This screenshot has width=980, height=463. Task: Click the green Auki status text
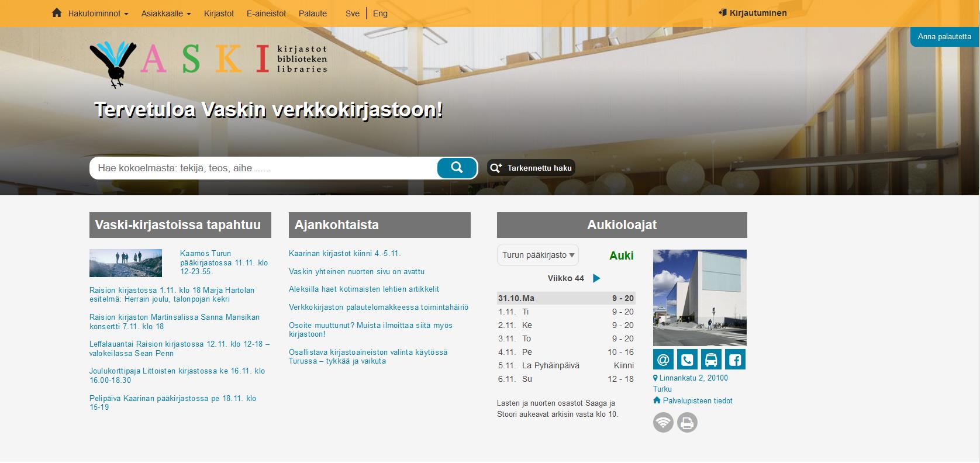[622, 255]
